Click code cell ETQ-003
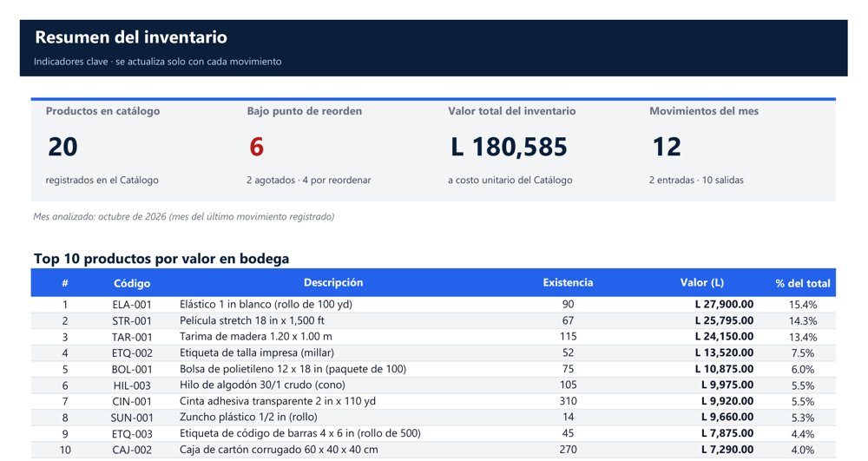868x461 pixels. (x=132, y=434)
